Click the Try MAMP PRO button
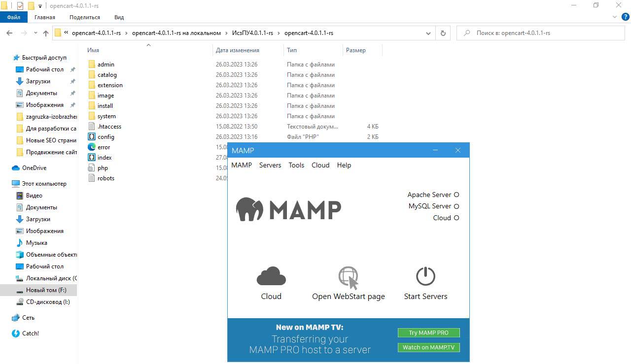 (x=428, y=332)
